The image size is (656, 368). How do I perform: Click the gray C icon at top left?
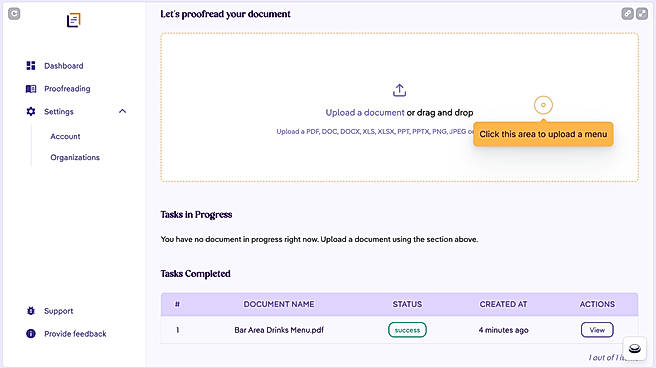[14, 14]
